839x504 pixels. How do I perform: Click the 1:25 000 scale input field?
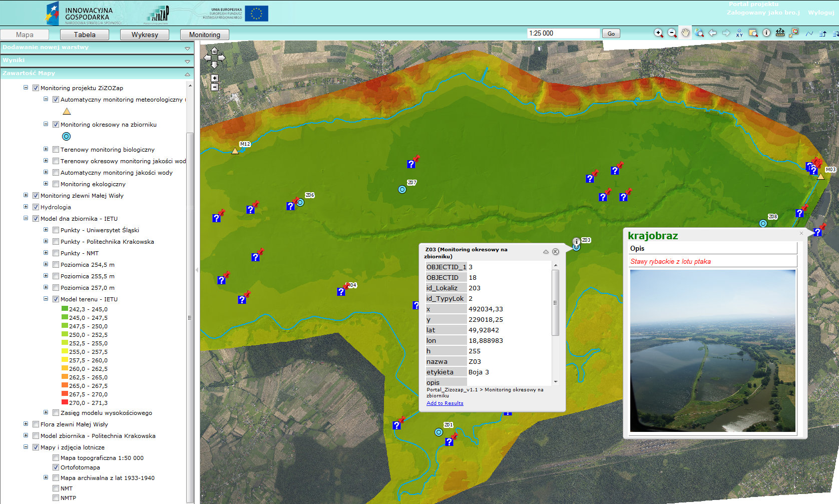[x=563, y=34]
